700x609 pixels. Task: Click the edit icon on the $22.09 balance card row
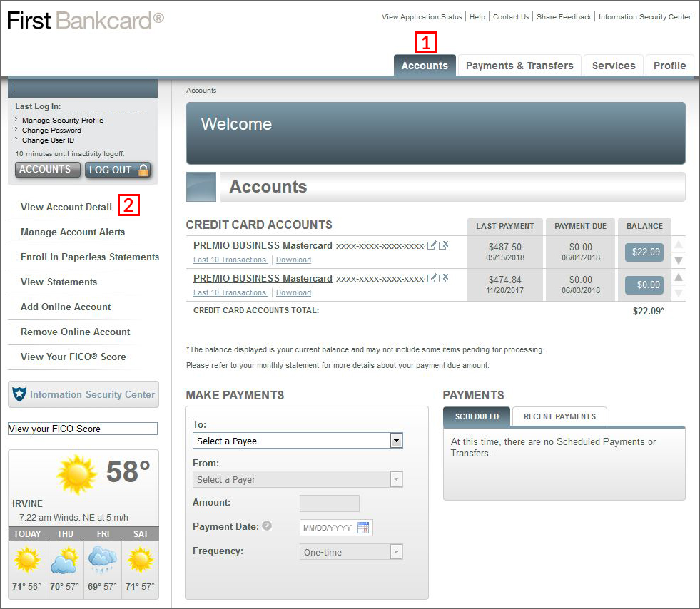pyautogui.click(x=431, y=245)
